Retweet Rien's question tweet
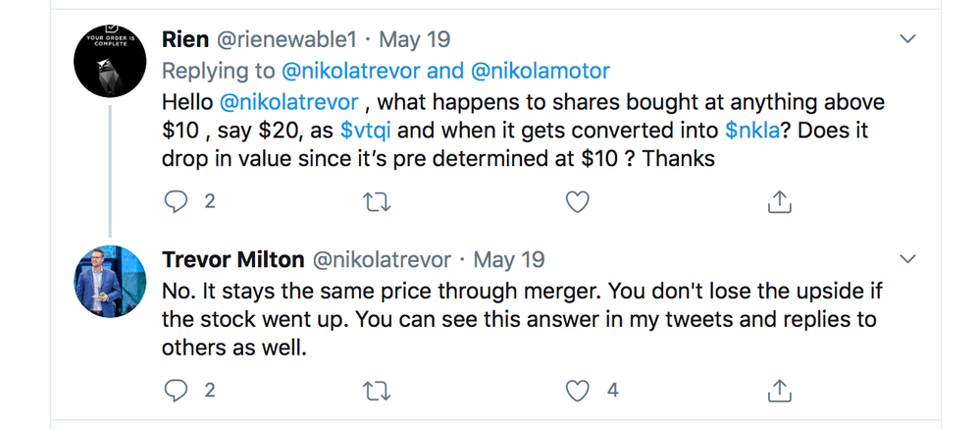The image size is (980, 429). [377, 201]
